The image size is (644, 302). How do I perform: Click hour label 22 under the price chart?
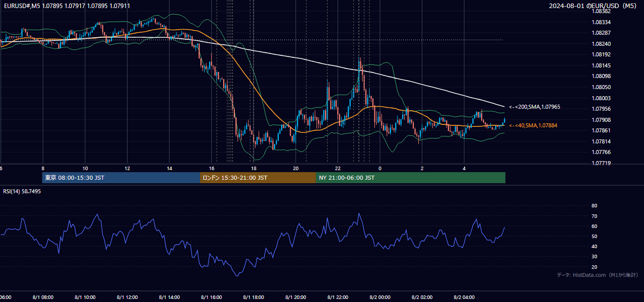tap(338, 168)
